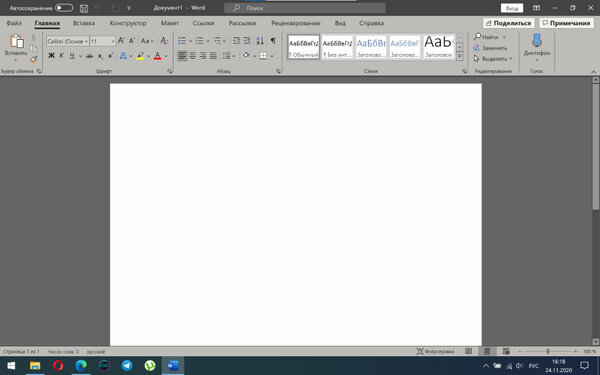600x375 pixels.
Task: Show paragraph marks with the ¶ icon
Action: tap(273, 41)
